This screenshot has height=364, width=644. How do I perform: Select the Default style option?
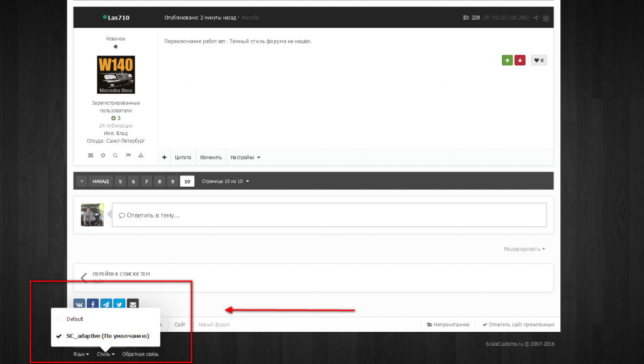click(75, 319)
